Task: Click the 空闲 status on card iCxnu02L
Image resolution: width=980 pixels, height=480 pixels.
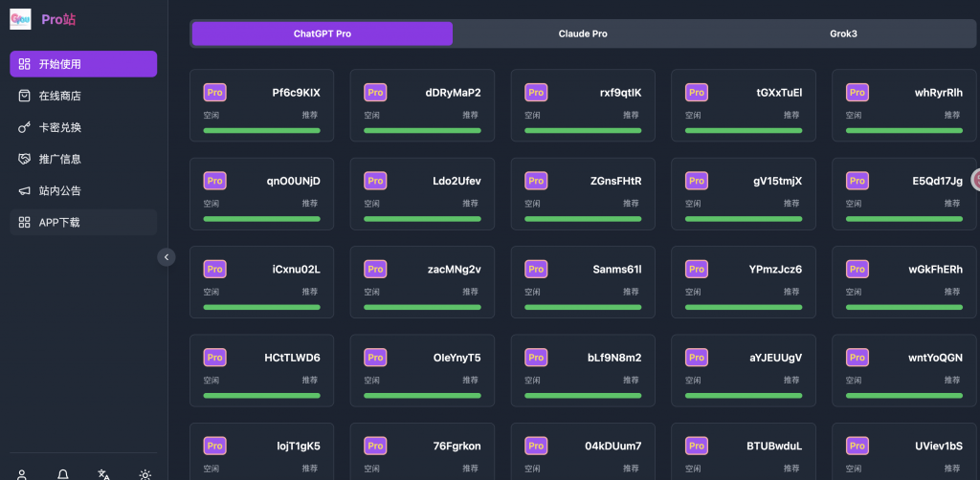Action: (x=212, y=292)
